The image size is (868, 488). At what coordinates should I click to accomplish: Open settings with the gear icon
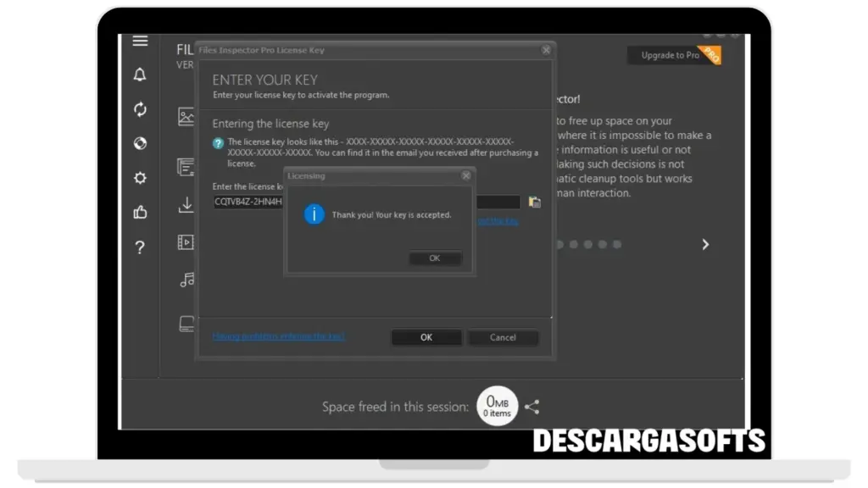[140, 178]
